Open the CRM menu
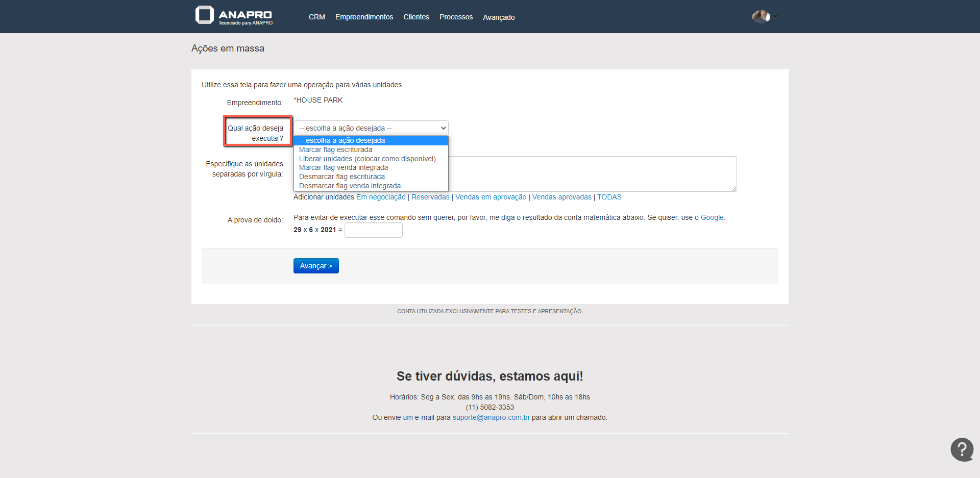The image size is (980, 478). 316,17
